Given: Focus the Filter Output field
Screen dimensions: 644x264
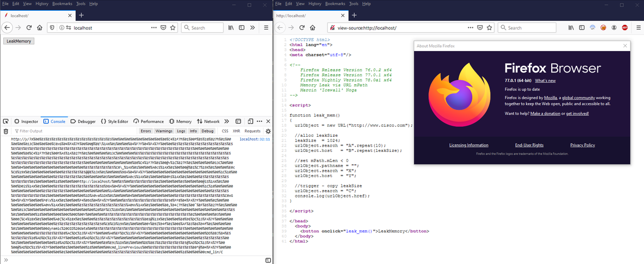Looking at the screenshot, I should (75, 131).
